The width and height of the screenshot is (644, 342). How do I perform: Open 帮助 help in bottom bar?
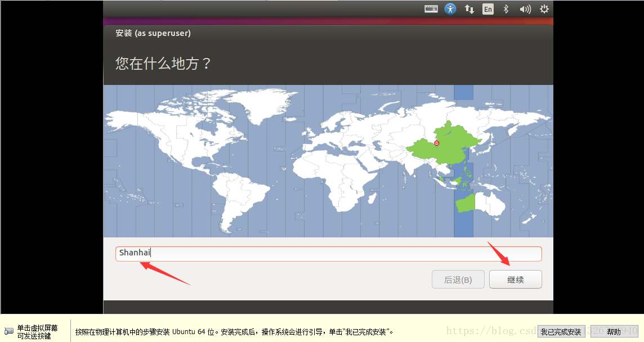tap(614, 332)
